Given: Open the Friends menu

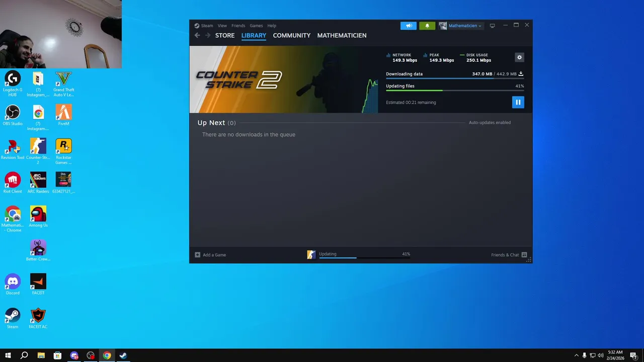Looking at the screenshot, I should click(238, 26).
